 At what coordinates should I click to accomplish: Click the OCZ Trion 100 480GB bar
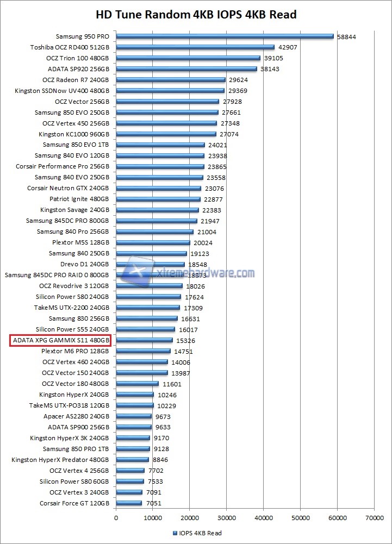click(x=188, y=58)
